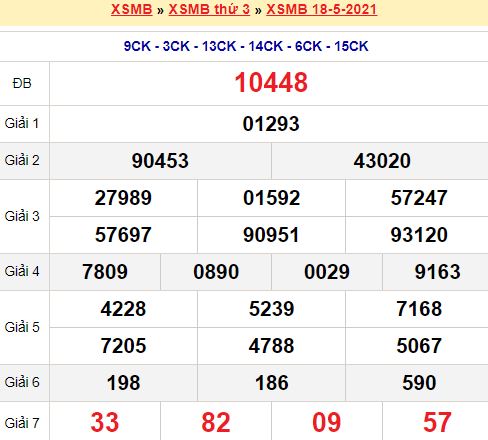Select Giải 3 number 27989
Image resolution: width=488 pixels, height=440 pixels.
pos(123,198)
